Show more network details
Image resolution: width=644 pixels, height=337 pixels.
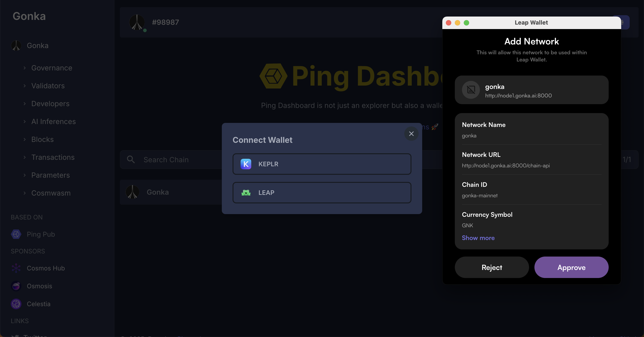[x=478, y=238]
